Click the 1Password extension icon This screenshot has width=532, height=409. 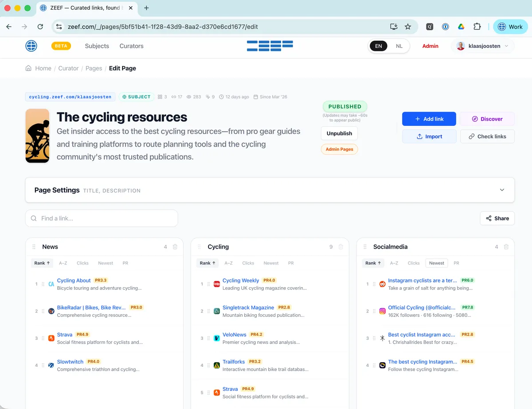click(446, 27)
